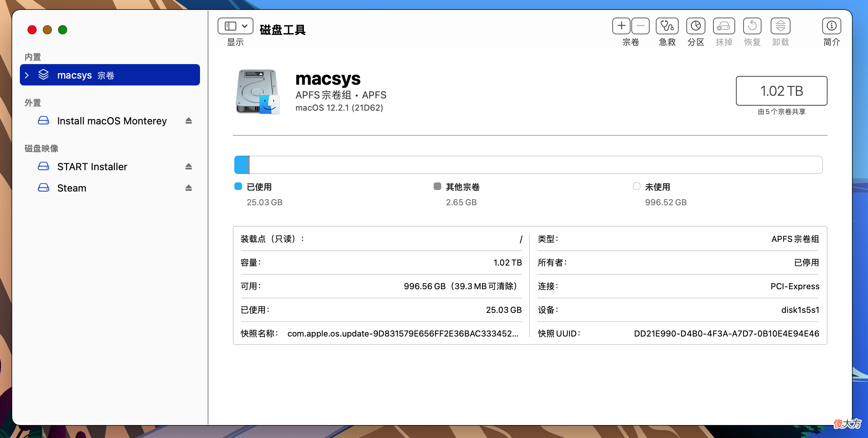Click the Unmount (卸载) toolbar icon
Viewport: 868px width, 438px height.
[x=780, y=26]
